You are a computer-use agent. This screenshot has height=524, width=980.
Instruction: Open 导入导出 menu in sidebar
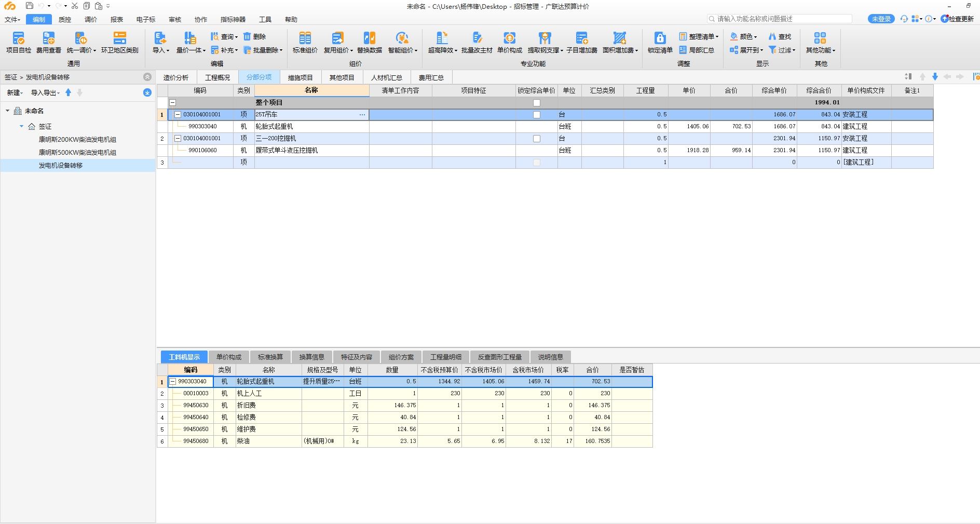45,92
